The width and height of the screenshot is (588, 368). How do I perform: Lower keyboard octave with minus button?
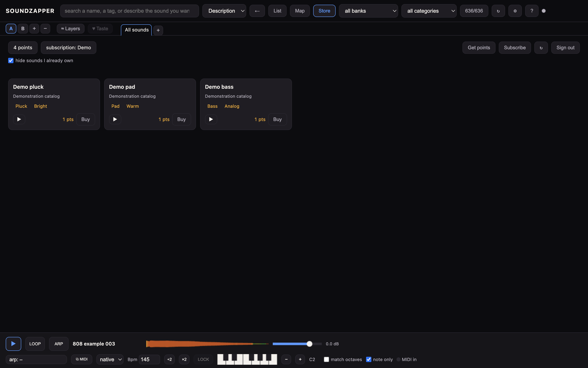pos(286,359)
